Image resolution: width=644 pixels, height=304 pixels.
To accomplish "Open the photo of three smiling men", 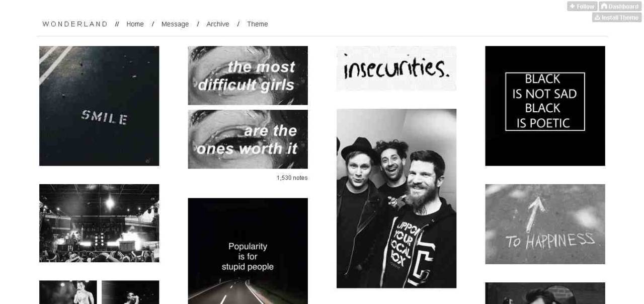I will (x=396, y=198).
